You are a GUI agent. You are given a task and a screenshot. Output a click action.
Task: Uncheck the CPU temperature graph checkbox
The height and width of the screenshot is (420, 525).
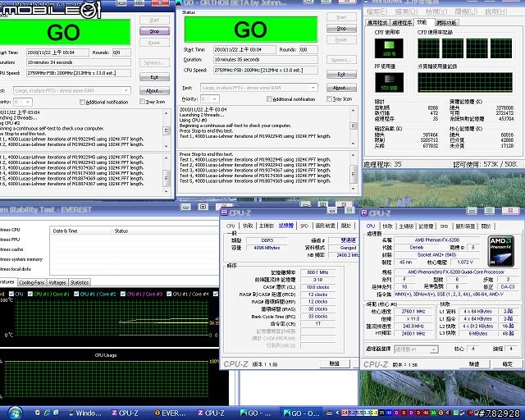pos(11,294)
